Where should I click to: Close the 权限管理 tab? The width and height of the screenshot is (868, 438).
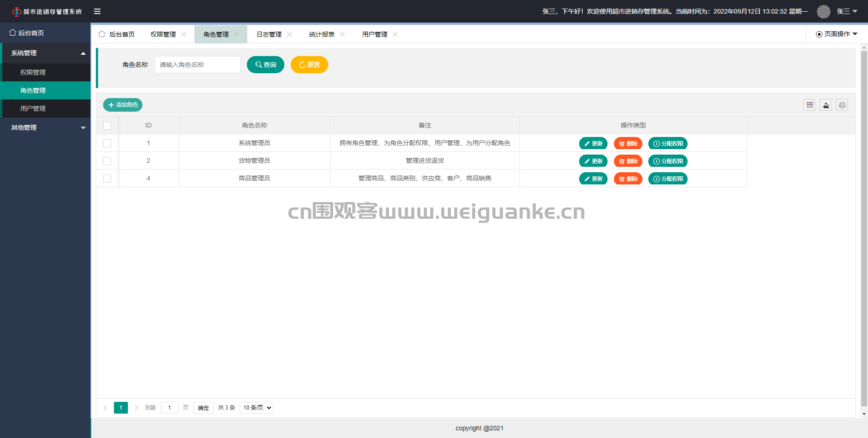[x=184, y=34]
